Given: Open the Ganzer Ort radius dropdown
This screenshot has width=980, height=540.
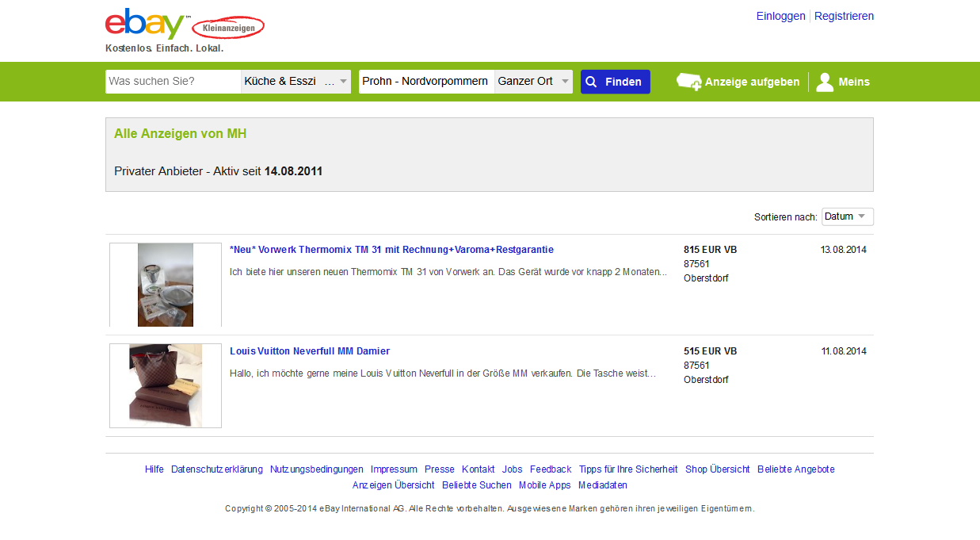Looking at the screenshot, I should 533,82.
